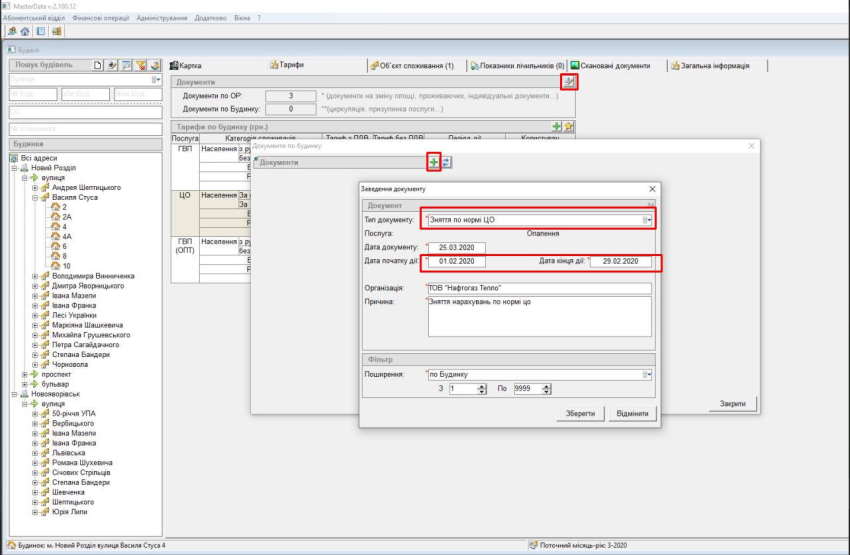Switch to the Загальна інформація tab

pyautogui.click(x=716, y=65)
